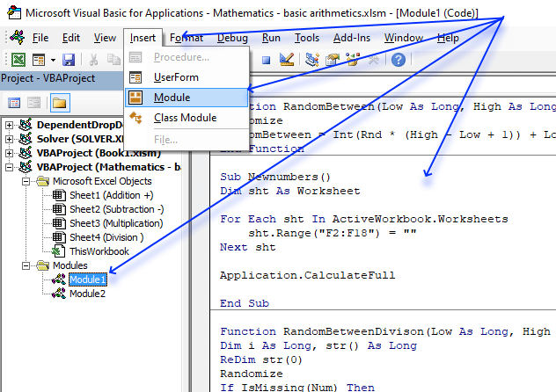The width and height of the screenshot is (556, 392).
Task: Toggle Design Mode icon
Action: pos(287,59)
